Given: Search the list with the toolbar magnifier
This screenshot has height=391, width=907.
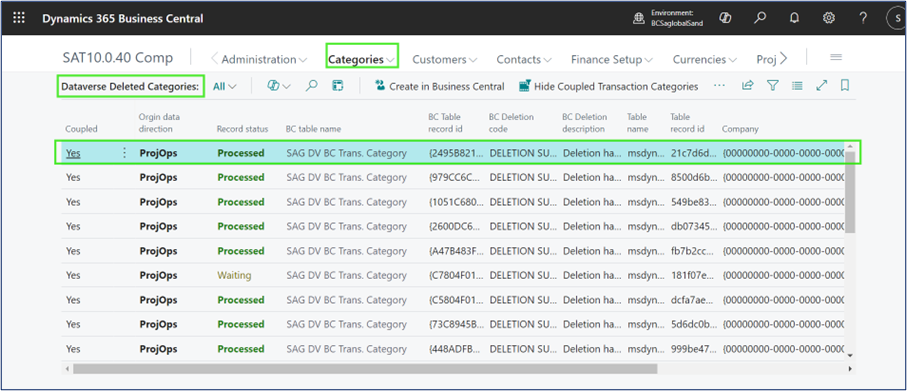Looking at the screenshot, I should coord(311,86).
